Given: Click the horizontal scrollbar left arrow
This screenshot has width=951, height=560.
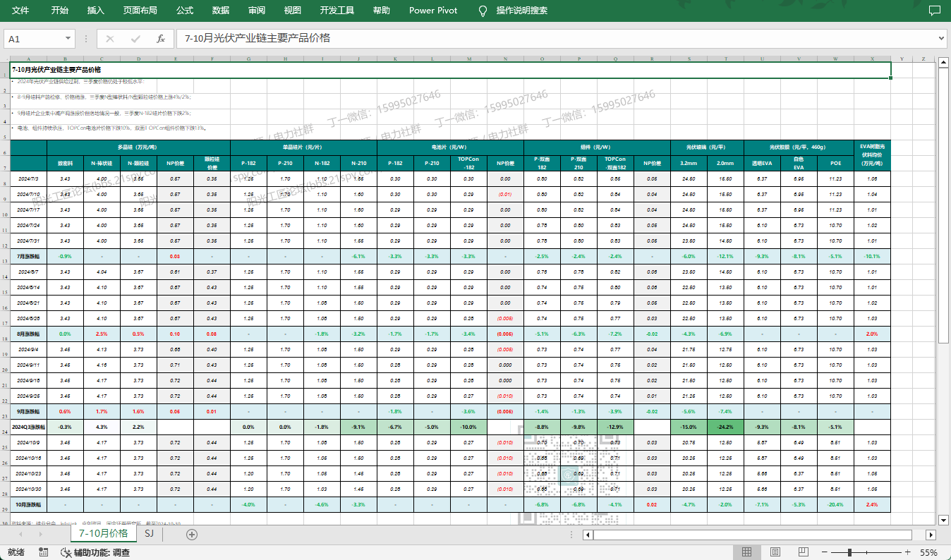Looking at the screenshot, I should [x=588, y=535].
